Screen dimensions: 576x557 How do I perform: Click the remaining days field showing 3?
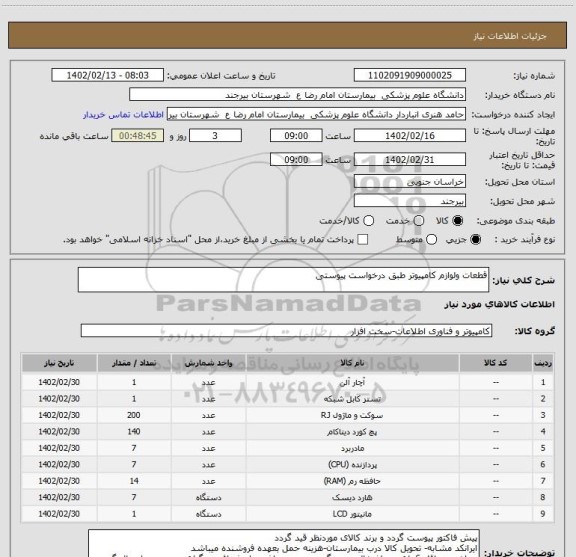pyautogui.click(x=215, y=136)
